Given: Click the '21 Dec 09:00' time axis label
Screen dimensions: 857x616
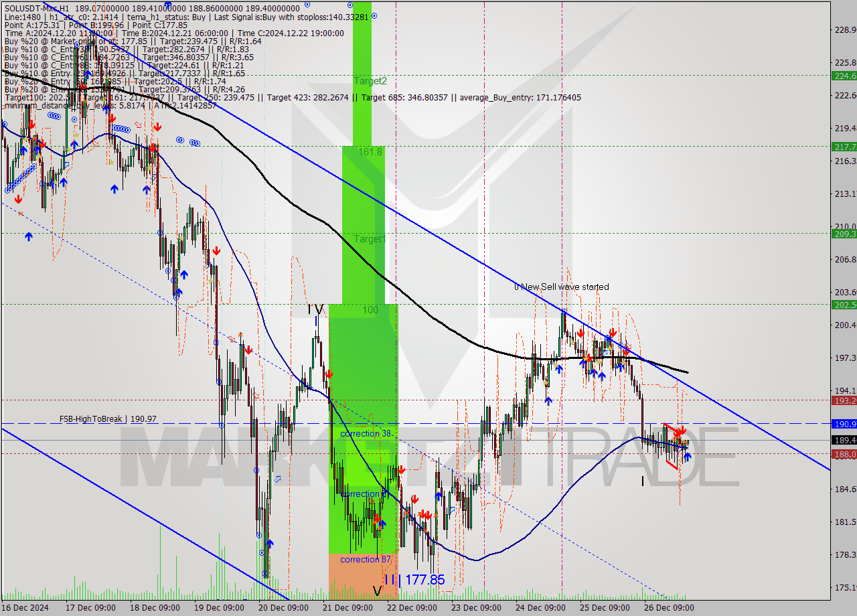Looking at the screenshot, I should pos(347,608).
